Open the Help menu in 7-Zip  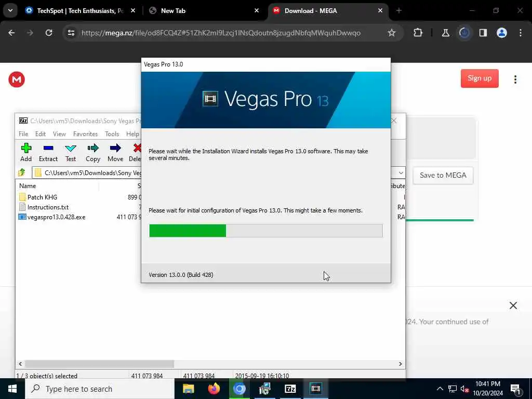pos(132,134)
